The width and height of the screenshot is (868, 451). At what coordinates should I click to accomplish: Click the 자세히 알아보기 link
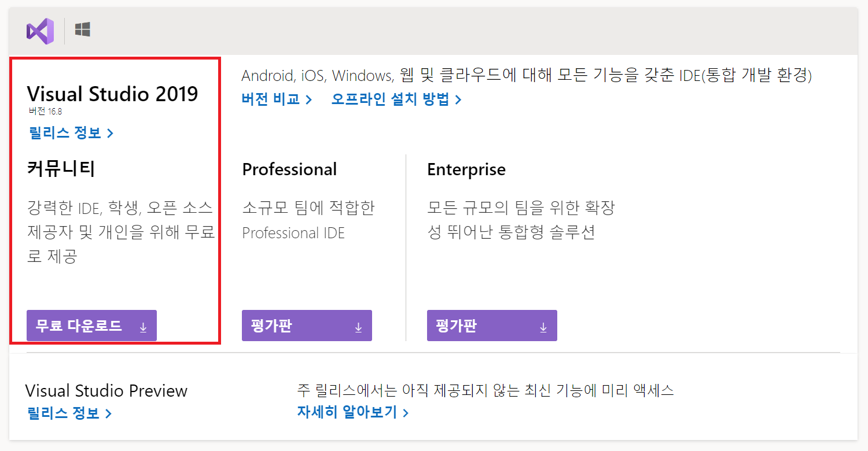[353, 412]
